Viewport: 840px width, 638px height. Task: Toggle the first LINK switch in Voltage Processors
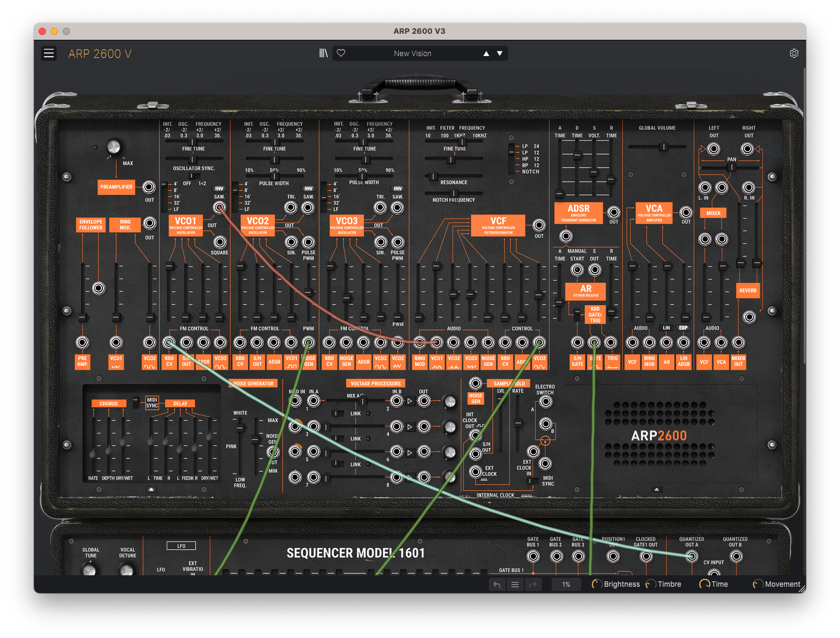(338, 414)
